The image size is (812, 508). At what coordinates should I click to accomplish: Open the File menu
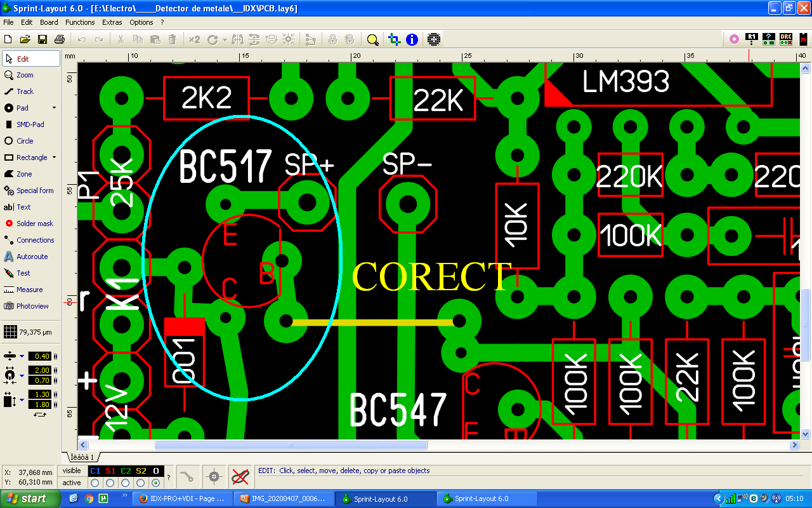pyautogui.click(x=8, y=22)
